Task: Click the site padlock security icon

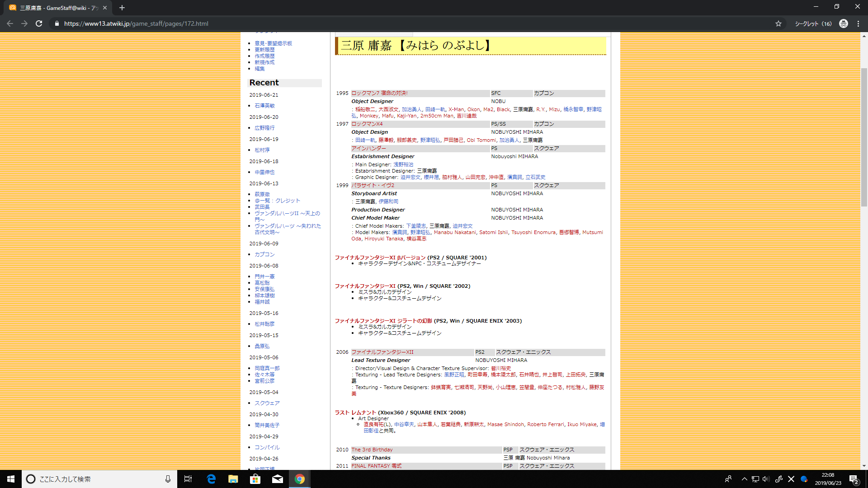Action: [x=57, y=23]
